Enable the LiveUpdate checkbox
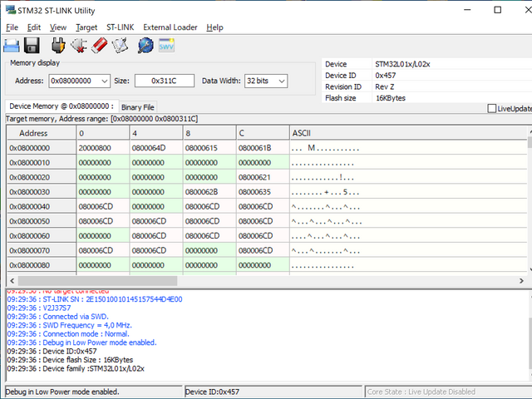 (x=491, y=109)
